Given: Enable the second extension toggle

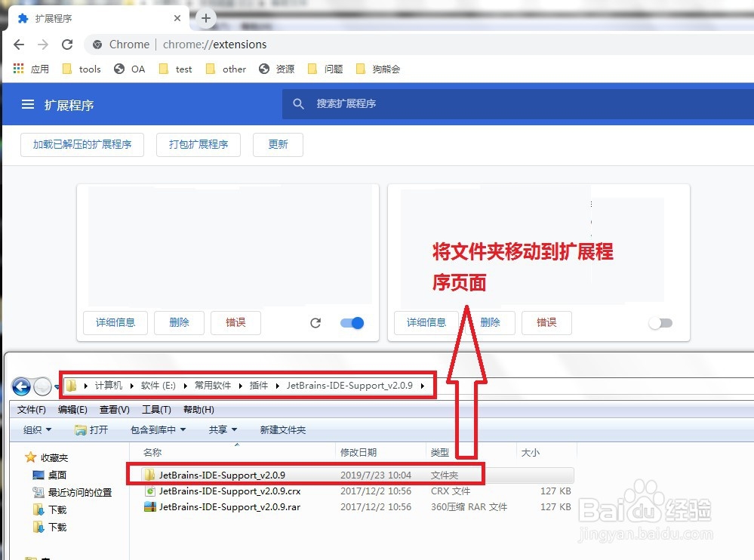Looking at the screenshot, I should tap(660, 323).
